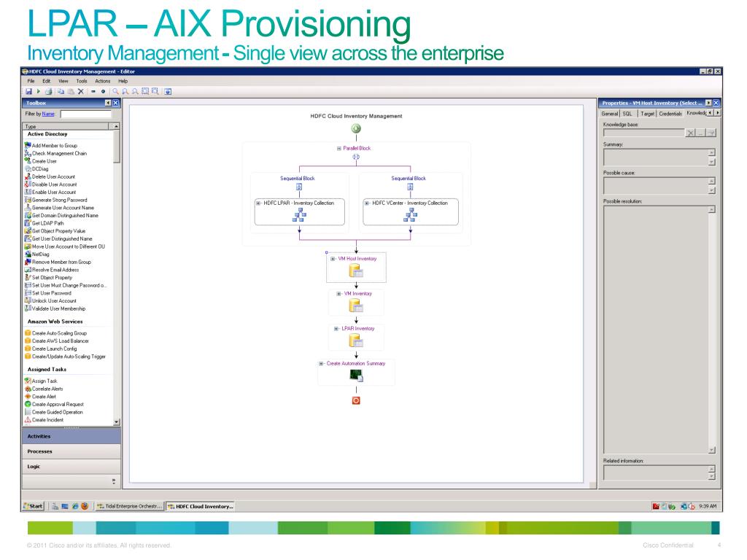Click Toolbox list scroll-down arrow
This screenshot has width=747, height=560.
pos(116,422)
